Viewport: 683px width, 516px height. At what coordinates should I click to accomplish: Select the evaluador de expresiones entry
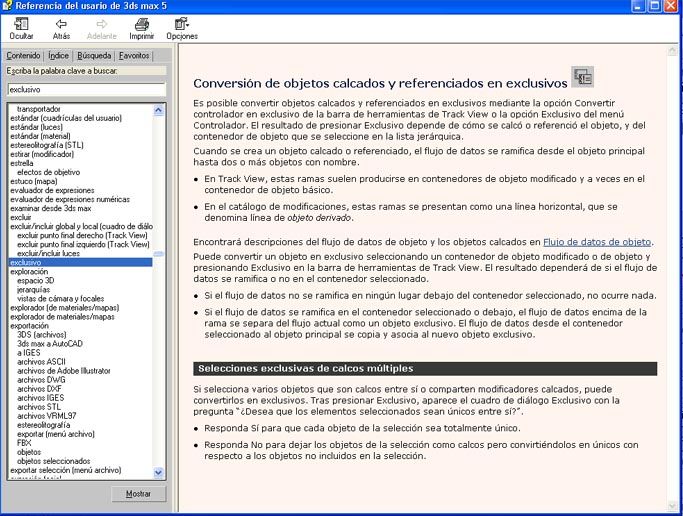[x=52, y=190]
